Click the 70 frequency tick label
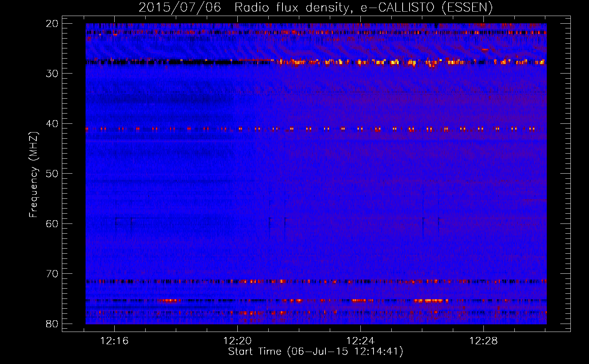 (x=52, y=274)
